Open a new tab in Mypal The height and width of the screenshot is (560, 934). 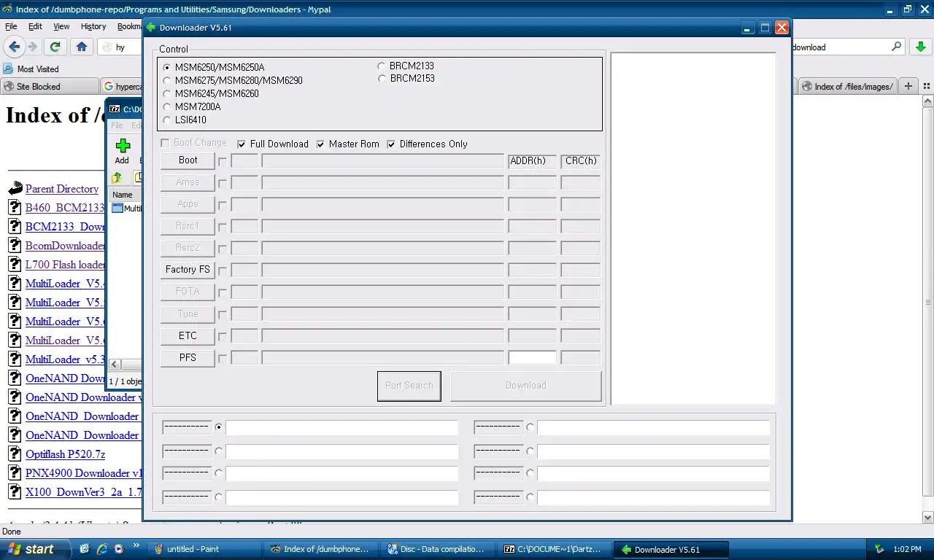[x=908, y=86]
